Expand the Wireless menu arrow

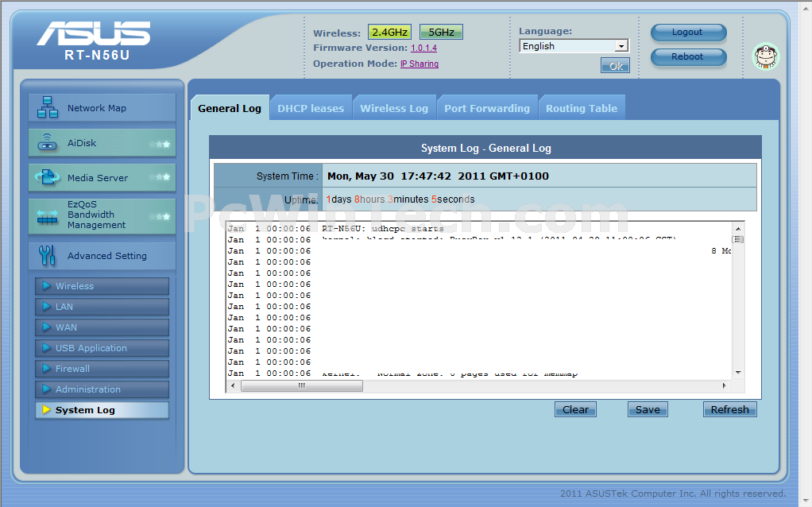46,285
